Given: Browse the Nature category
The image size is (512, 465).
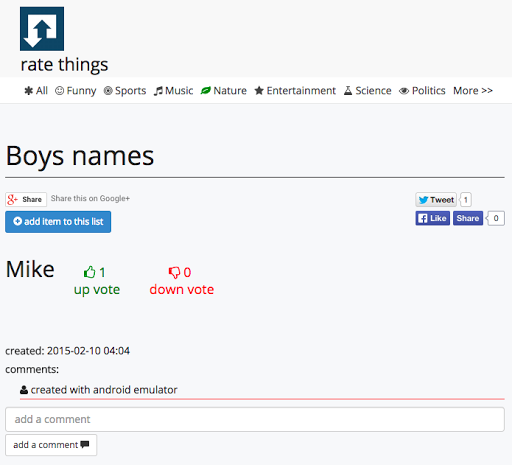Looking at the screenshot, I should [x=224, y=91].
